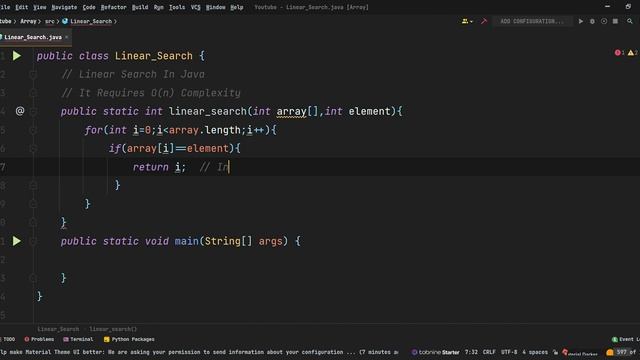Fold the main method at its gutter marker
Image resolution: width=640 pixels, height=360 pixels.
tap(33, 241)
